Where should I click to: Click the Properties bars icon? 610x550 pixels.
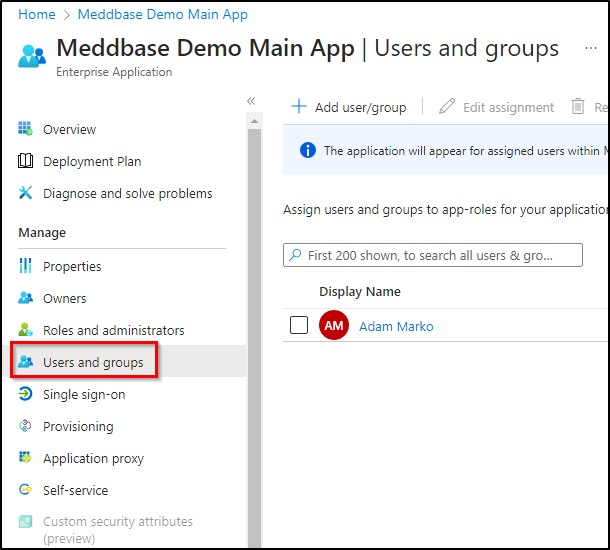[x=25, y=266]
